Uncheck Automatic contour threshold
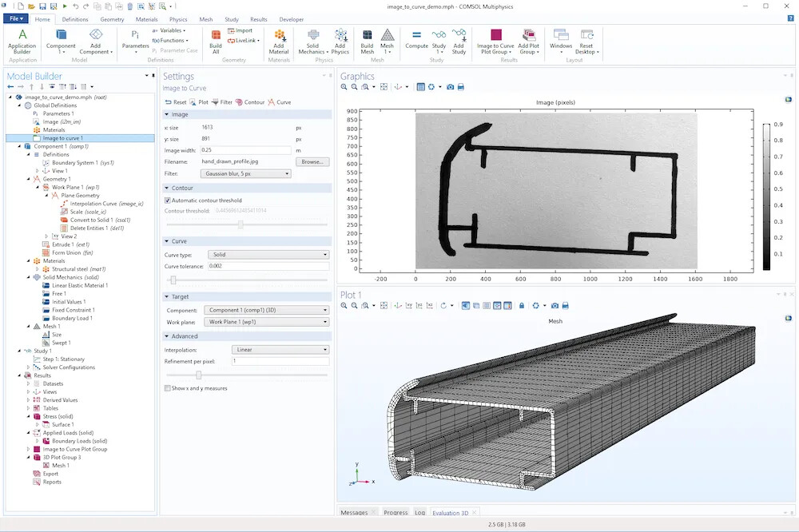Image resolution: width=799 pixels, height=532 pixels. pos(168,200)
